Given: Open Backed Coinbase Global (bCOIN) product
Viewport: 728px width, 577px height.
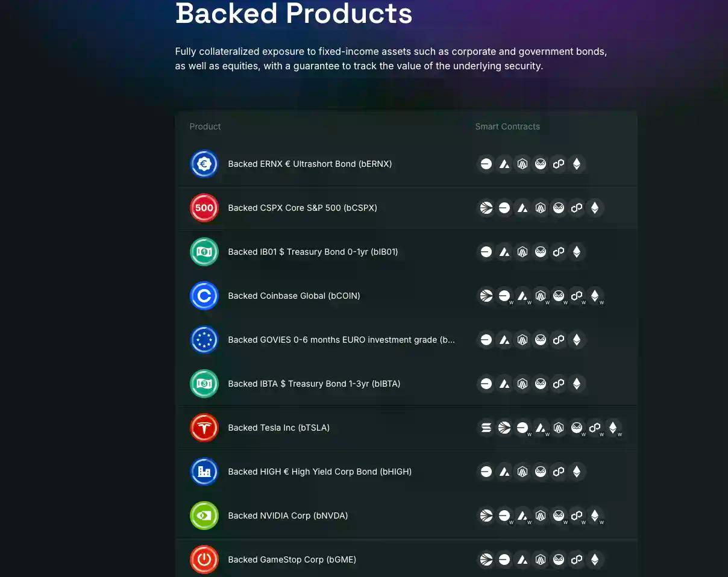Looking at the screenshot, I should pos(294,296).
